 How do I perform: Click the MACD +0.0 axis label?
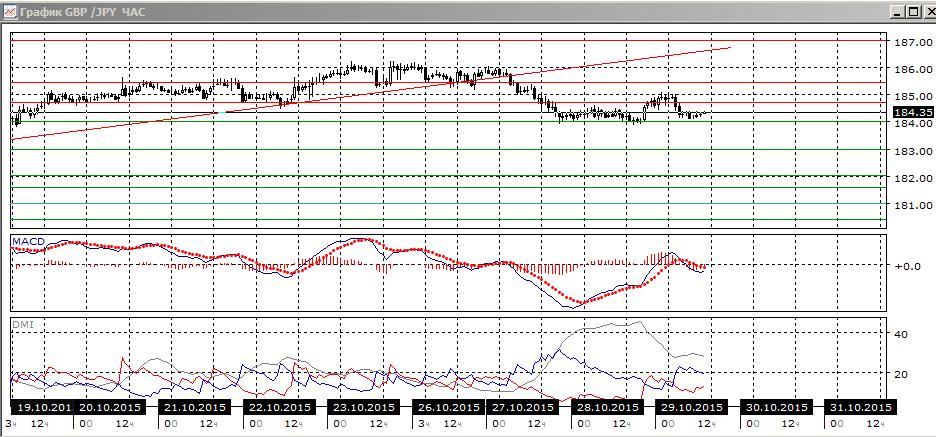[907, 266]
